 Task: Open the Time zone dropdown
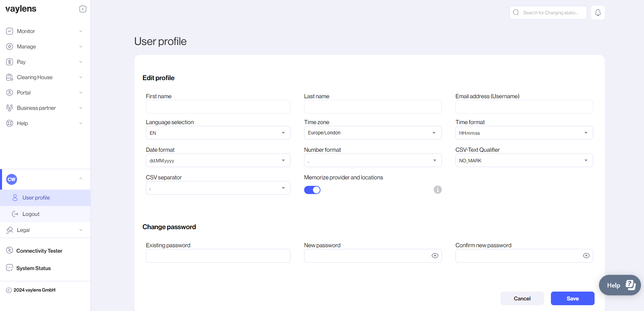tap(372, 133)
